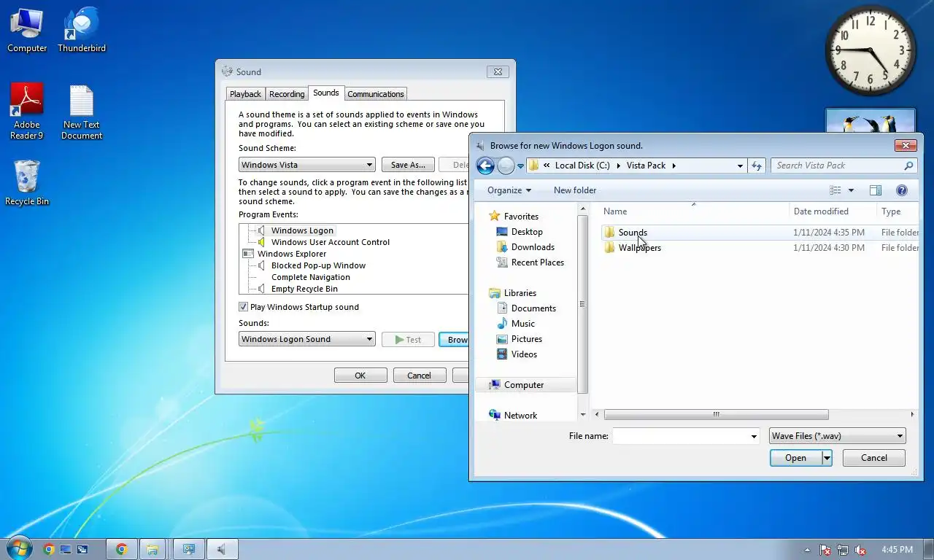Switch to the Communications tab
Image resolution: width=934 pixels, height=560 pixels.
click(x=375, y=94)
